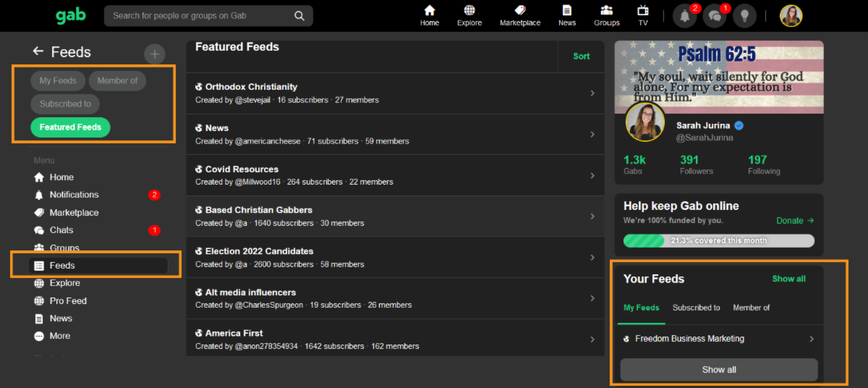Open Pro Feed in sidebar menu

(x=68, y=300)
